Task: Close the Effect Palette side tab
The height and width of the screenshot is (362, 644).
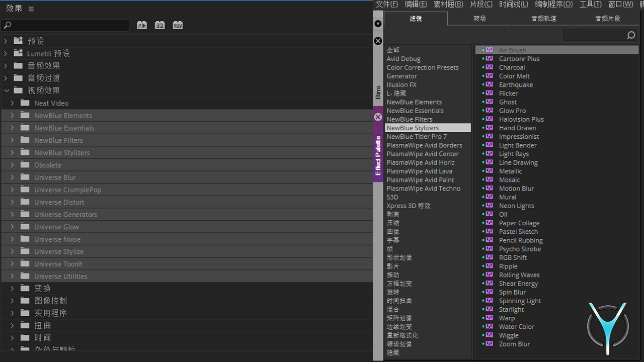Action: pos(378,117)
